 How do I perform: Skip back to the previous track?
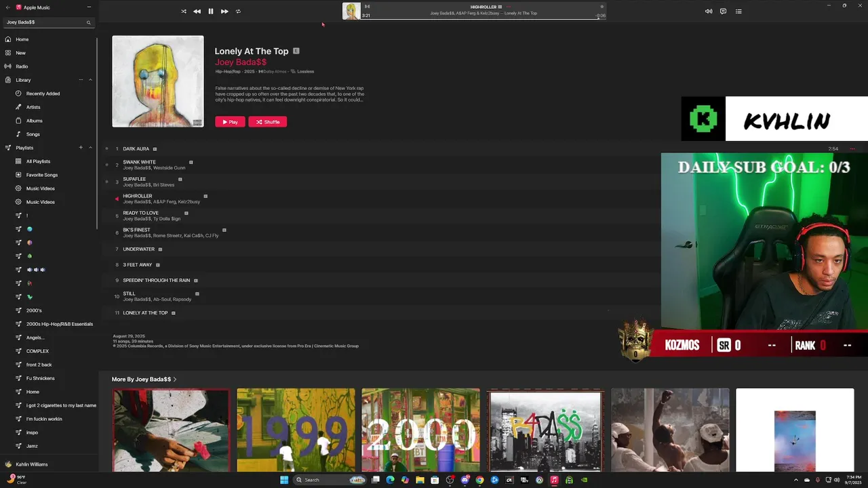pyautogui.click(x=197, y=12)
